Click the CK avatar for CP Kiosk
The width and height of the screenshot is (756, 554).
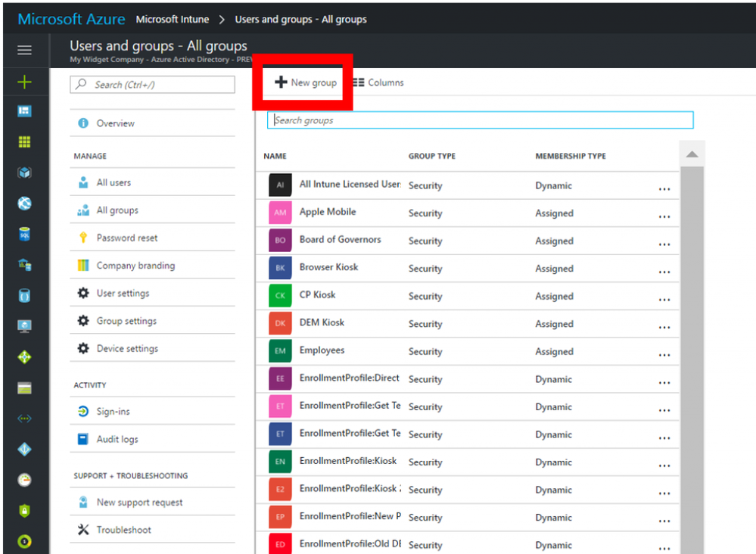280,296
